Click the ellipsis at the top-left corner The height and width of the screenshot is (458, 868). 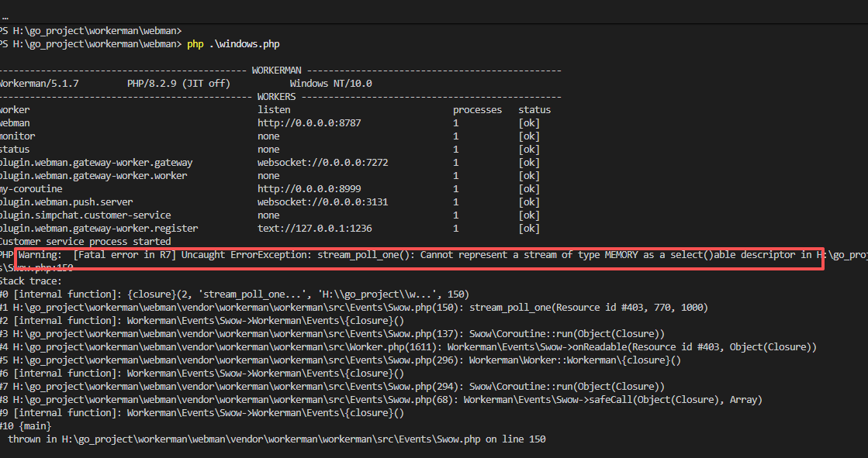pos(5,15)
